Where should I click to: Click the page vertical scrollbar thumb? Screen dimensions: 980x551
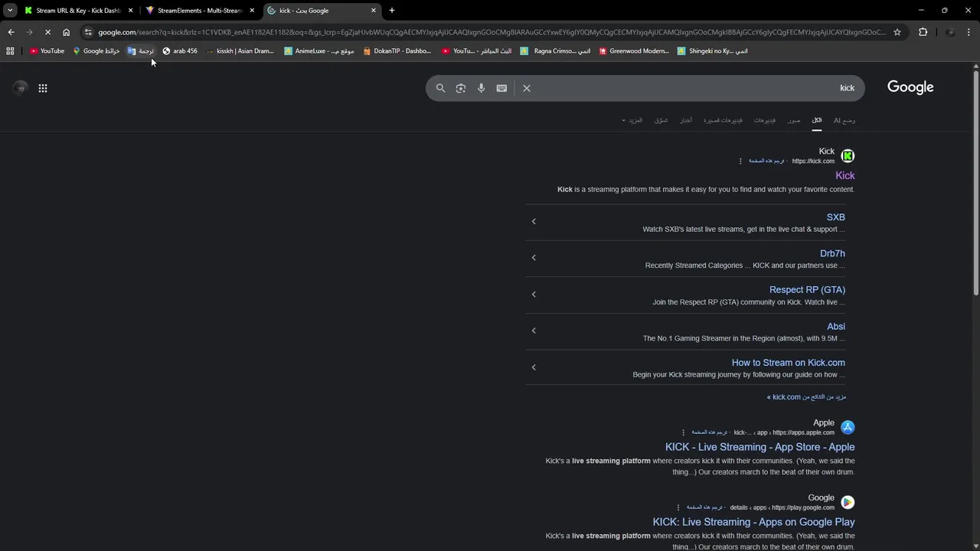(x=975, y=182)
